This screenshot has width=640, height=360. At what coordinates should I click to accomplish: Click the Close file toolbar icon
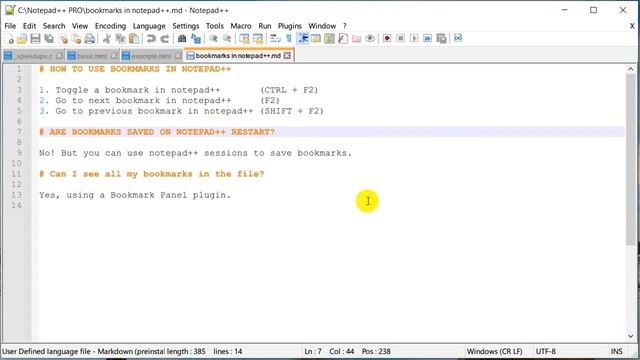click(x=63, y=39)
